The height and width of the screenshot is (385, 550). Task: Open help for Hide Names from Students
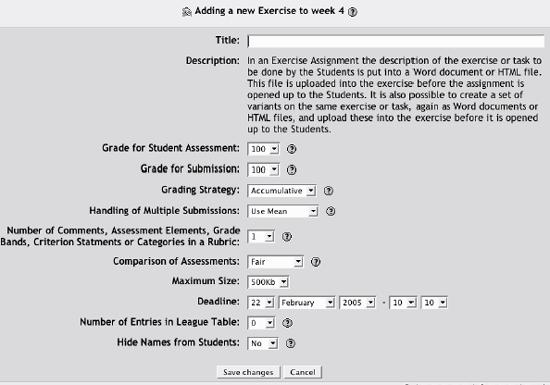coord(290,343)
